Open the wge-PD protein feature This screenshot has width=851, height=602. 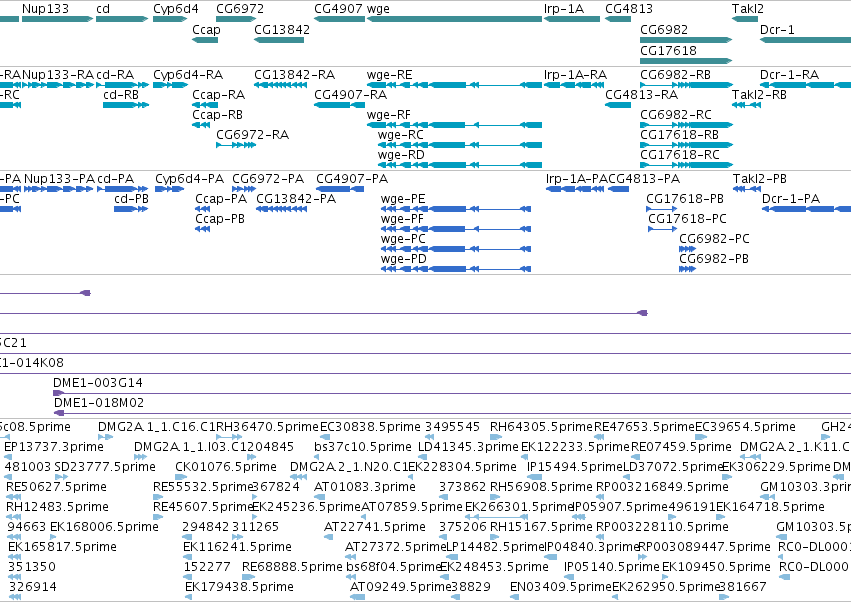[456, 269]
